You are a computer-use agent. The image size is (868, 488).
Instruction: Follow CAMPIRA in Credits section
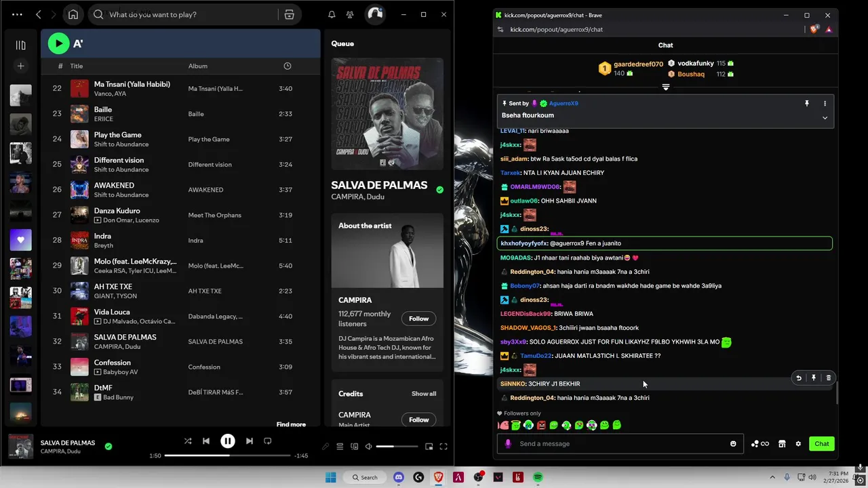(418, 420)
